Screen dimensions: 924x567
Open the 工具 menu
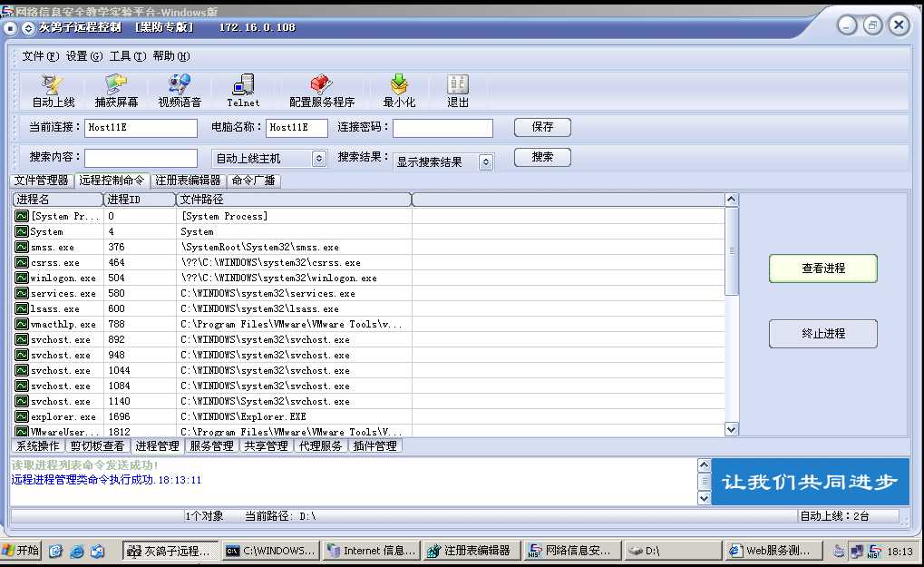click(127, 56)
